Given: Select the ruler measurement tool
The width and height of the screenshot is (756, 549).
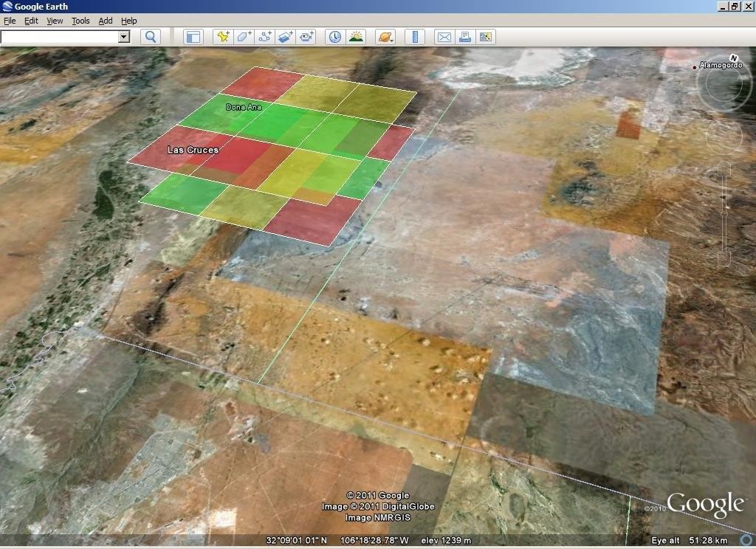Looking at the screenshot, I should [x=415, y=37].
